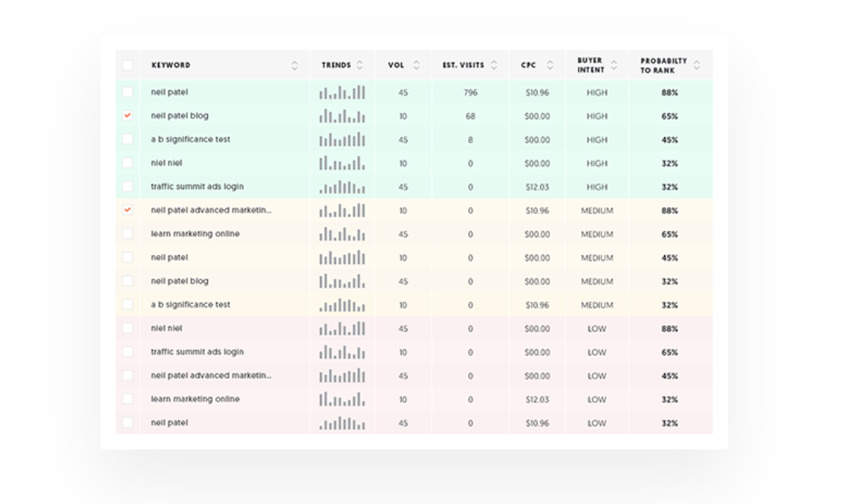Image resolution: width=842 pixels, height=504 pixels.
Task: Click the '8' estimated visits value
Action: tap(470, 140)
